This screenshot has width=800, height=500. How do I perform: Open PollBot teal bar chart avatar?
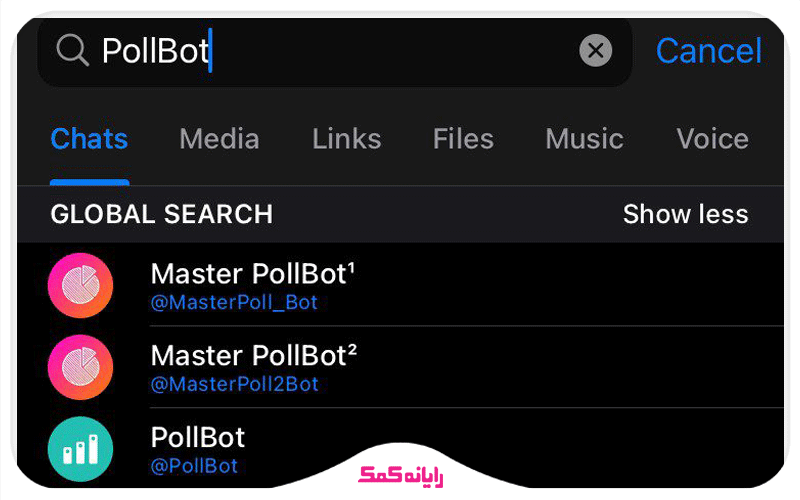pos(80,449)
